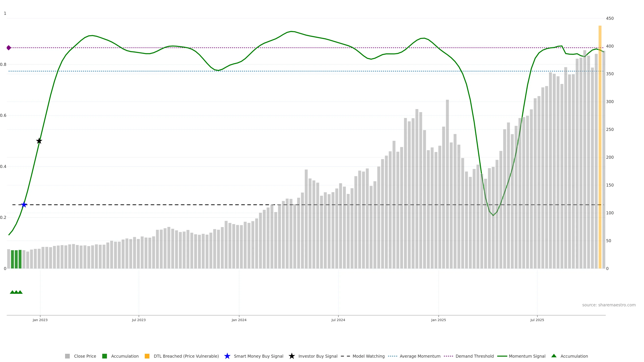This screenshot has width=644, height=362.
Task: Click the black Investor Buy Signal star on chart
Action: click(39, 141)
